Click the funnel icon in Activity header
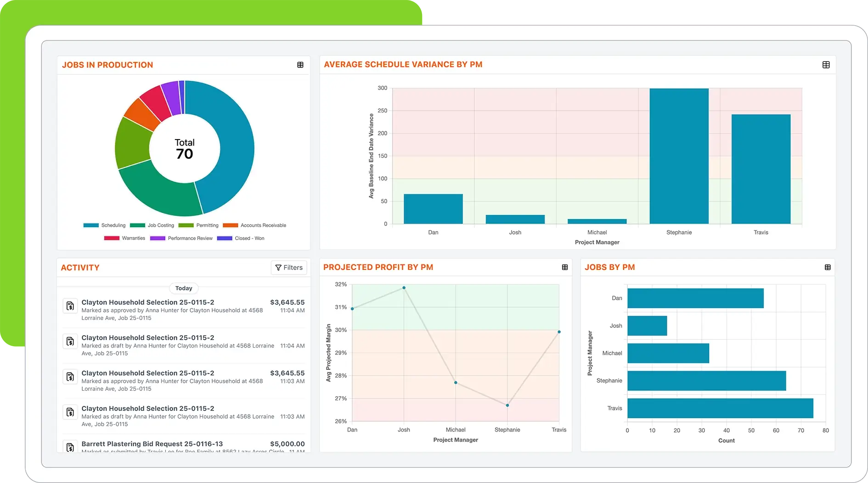The height and width of the screenshot is (483, 868). tap(278, 268)
